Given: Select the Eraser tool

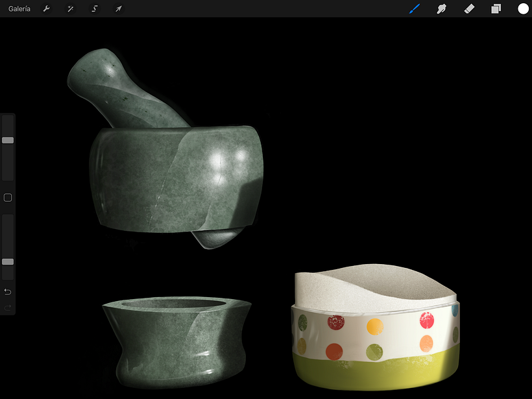Looking at the screenshot, I should click(x=469, y=9).
